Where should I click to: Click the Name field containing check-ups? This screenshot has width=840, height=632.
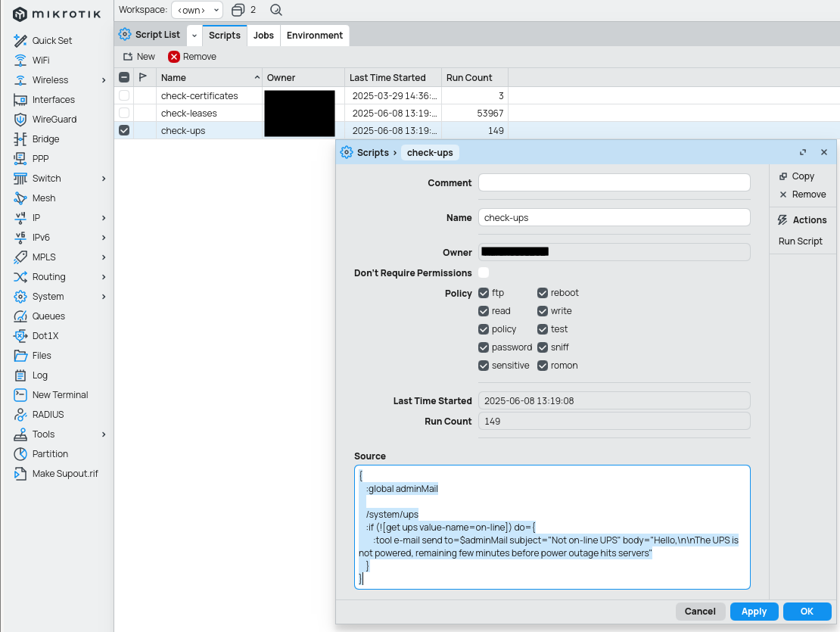pyautogui.click(x=614, y=217)
